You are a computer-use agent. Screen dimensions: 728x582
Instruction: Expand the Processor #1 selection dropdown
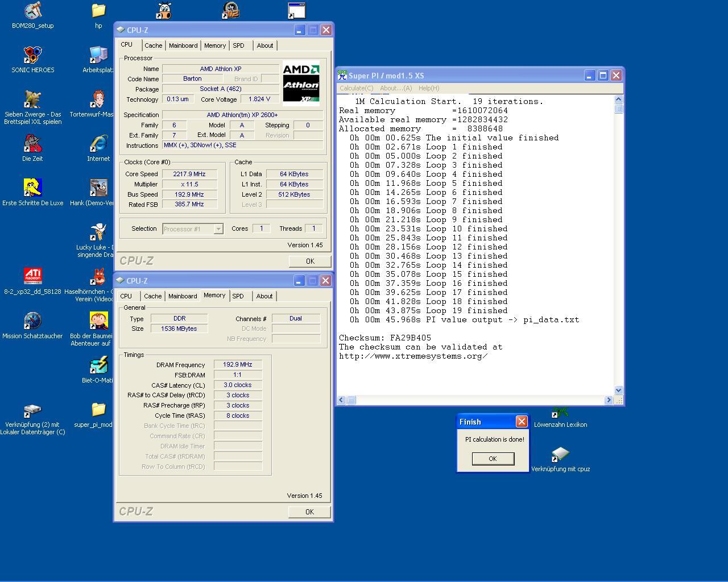click(x=218, y=229)
